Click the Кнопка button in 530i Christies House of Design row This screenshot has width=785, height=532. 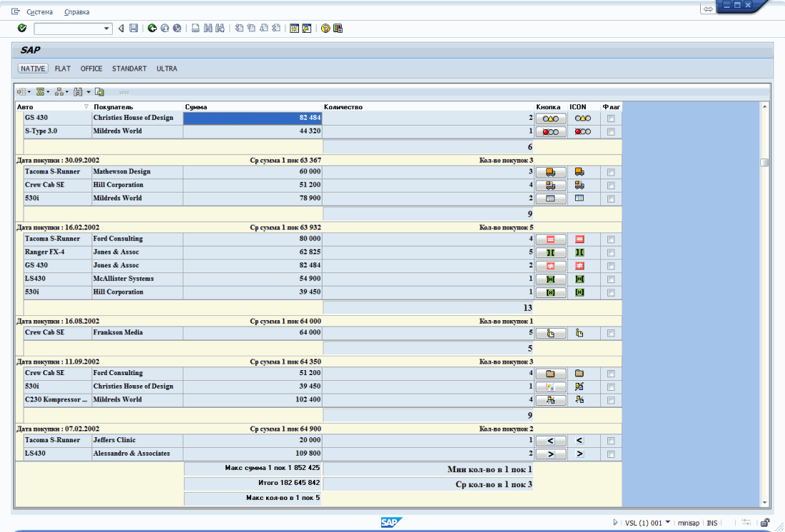[551, 387]
